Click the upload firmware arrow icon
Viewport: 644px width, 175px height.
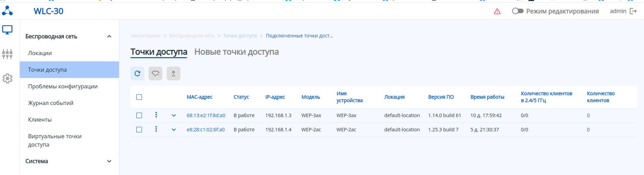(173, 73)
